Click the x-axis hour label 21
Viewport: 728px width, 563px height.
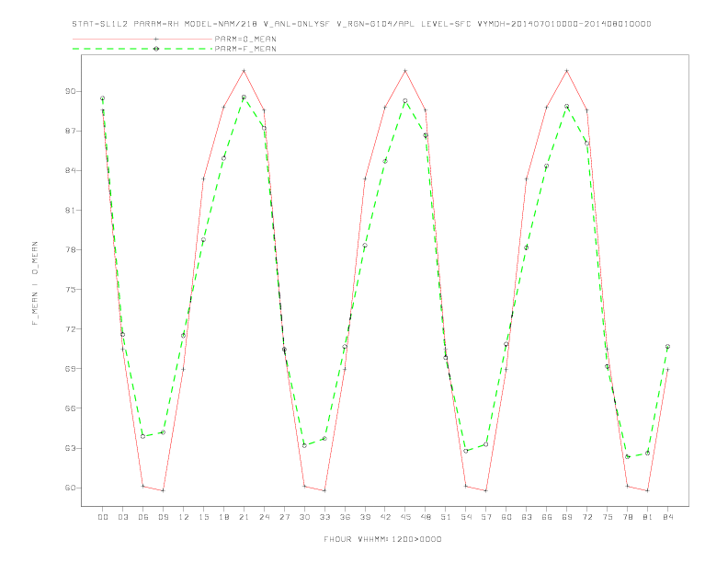point(244,517)
